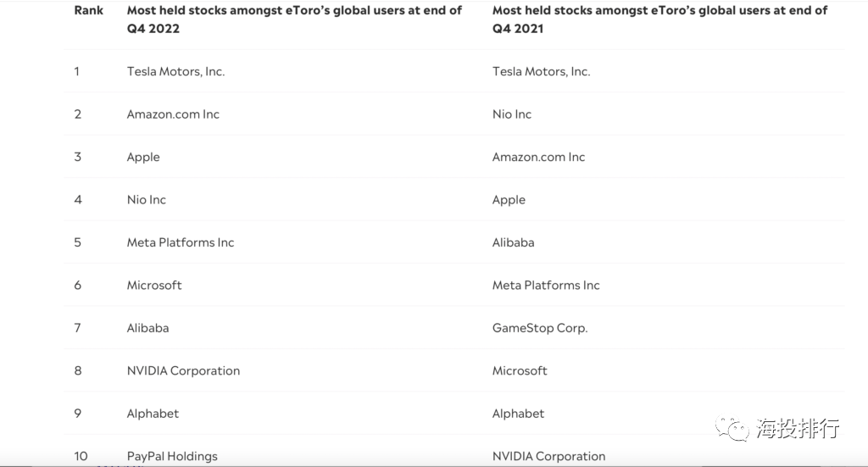Click the 海投排行 watermark text
The image size is (868, 467).
[798, 428]
